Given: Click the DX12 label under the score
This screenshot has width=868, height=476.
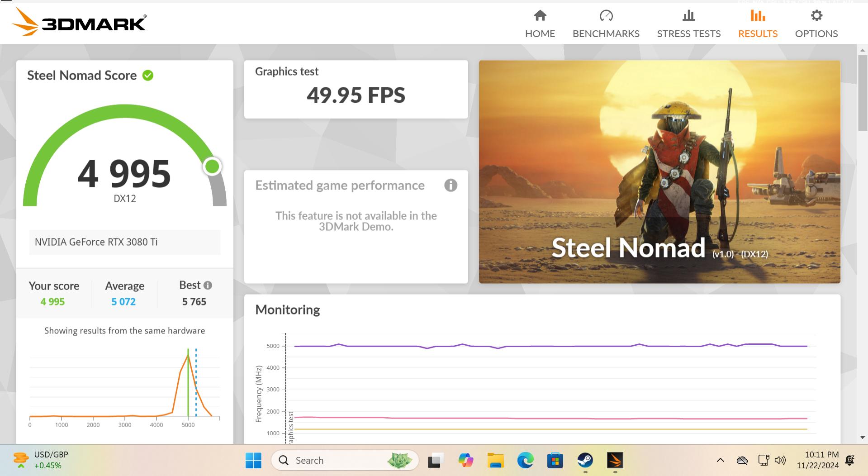Looking at the screenshot, I should [125, 198].
